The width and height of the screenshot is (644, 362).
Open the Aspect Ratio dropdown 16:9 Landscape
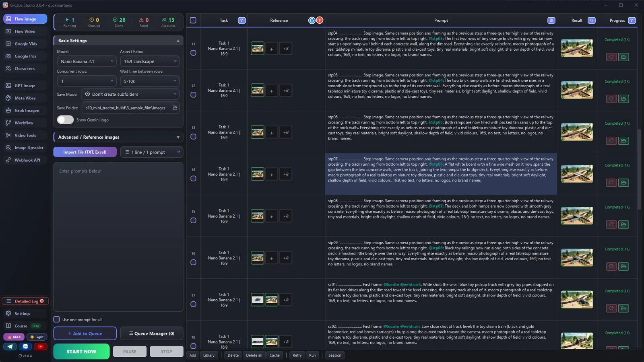tap(150, 61)
